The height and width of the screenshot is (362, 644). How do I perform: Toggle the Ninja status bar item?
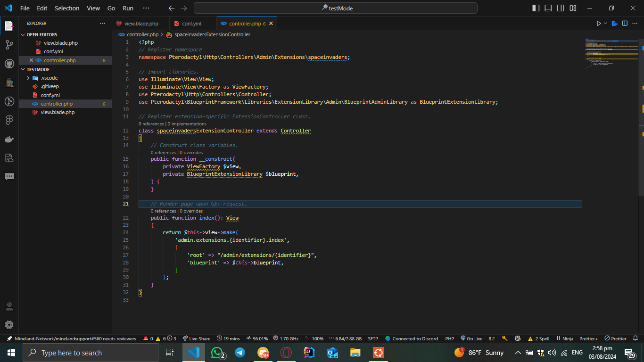[564, 338]
